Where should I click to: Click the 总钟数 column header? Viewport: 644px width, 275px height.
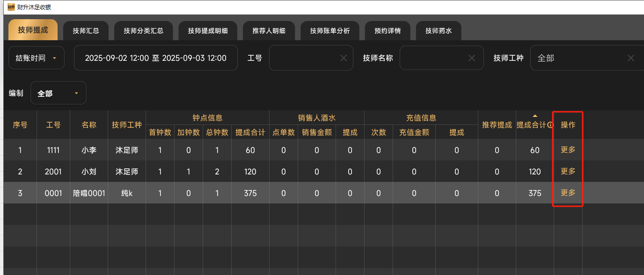pos(217,132)
